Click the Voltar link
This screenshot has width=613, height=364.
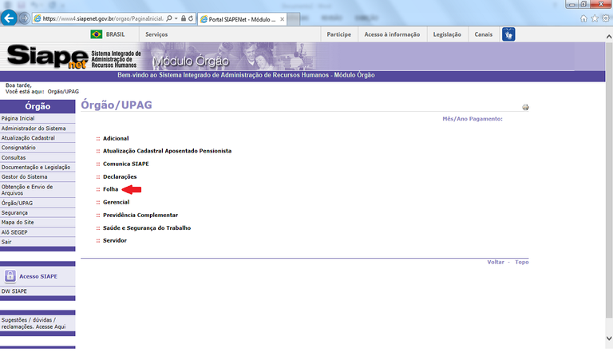pos(496,262)
